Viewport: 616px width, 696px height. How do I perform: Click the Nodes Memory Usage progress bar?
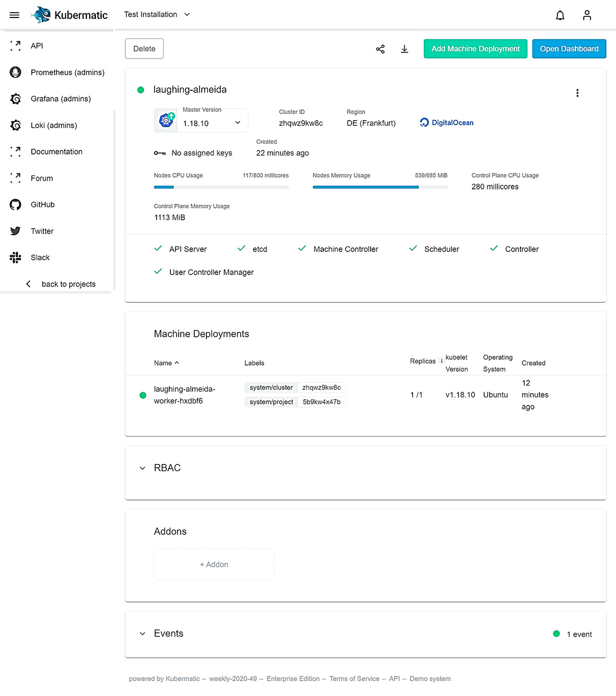[380, 187]
